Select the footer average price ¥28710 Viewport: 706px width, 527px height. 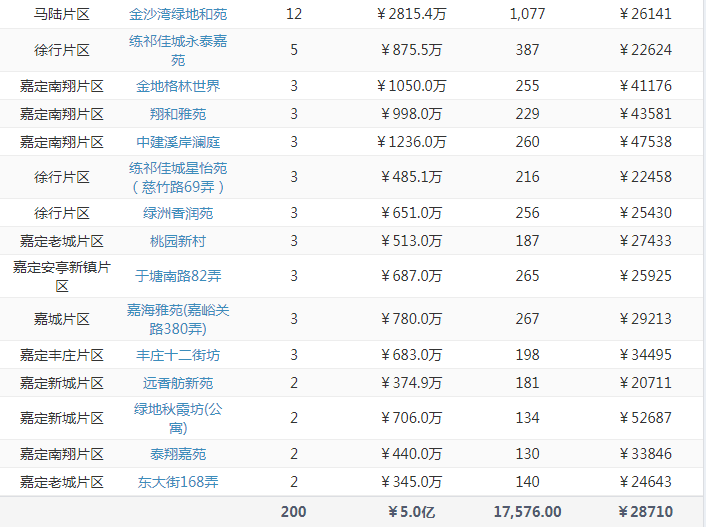(646, 512)
